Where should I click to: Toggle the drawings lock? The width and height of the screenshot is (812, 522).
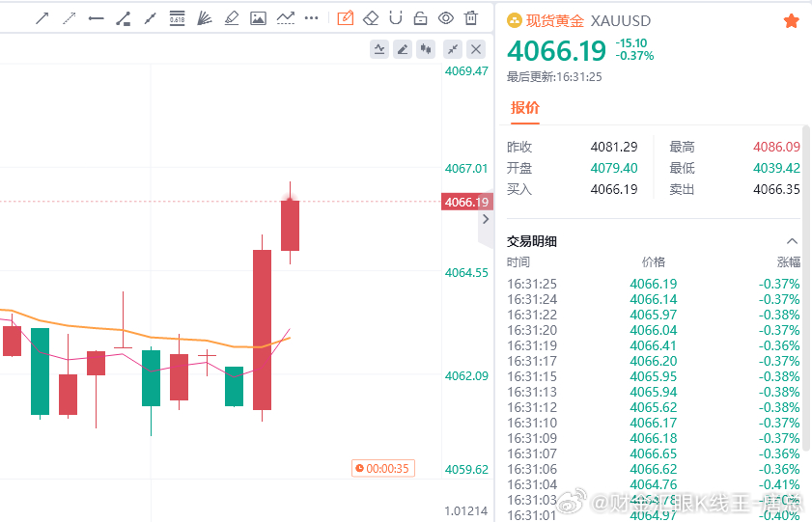(x=421, y=18)
